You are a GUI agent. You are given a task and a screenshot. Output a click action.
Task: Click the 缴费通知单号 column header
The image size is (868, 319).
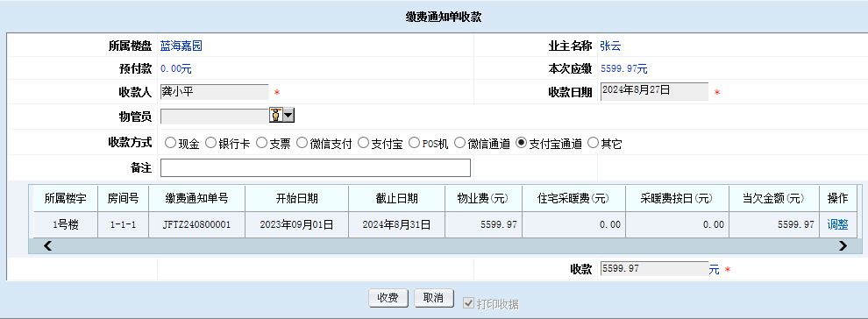coord(196,198)
